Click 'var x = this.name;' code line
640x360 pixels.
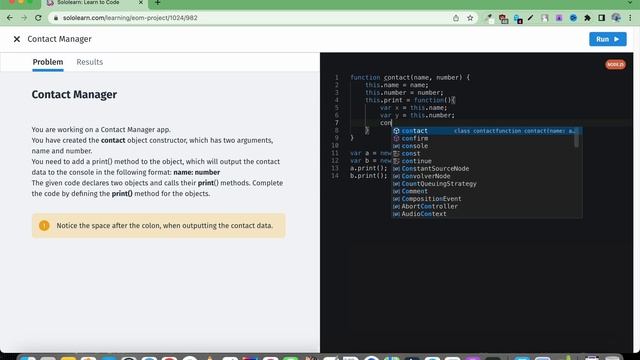(x=413, y=108)
